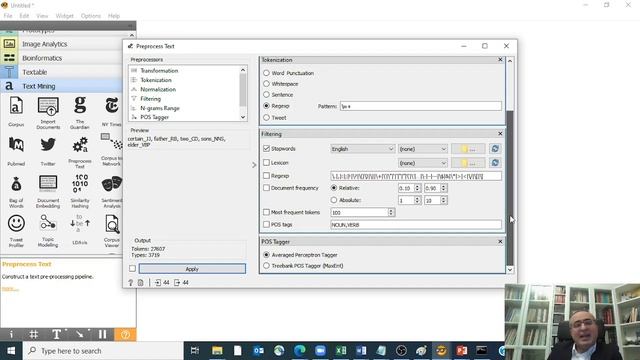Viewport: 640px width, 360px height.
Task: Click the dialog vertical scrollbar down arrow
Action: tap(510, 270)
